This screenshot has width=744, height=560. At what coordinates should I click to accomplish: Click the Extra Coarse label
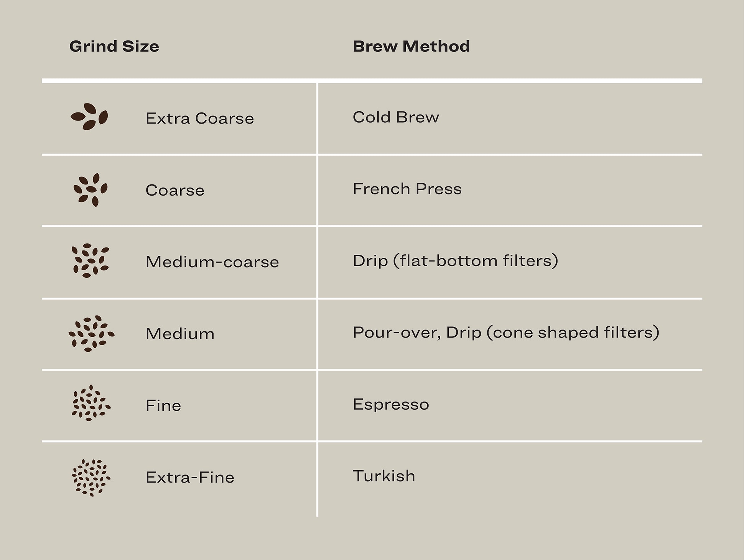(x=199, y=119)
